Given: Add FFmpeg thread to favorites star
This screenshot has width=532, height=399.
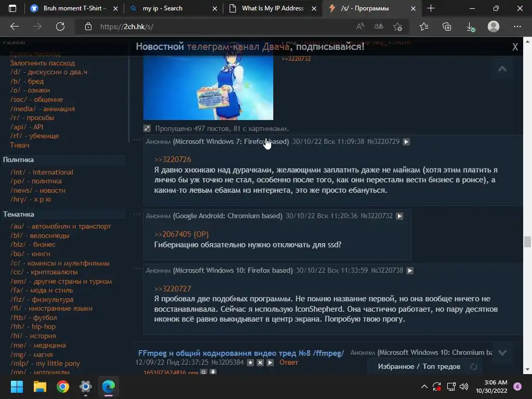Looking at the screenshot, I should (250, 363).
